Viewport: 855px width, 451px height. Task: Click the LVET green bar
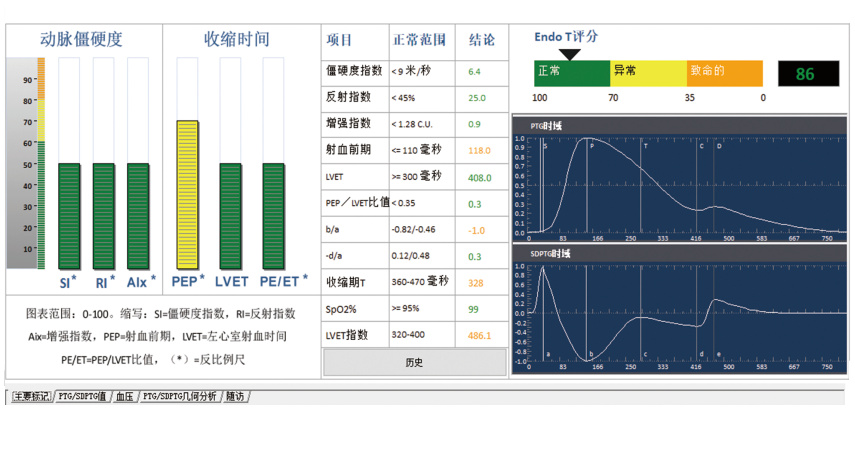point(231,215)
